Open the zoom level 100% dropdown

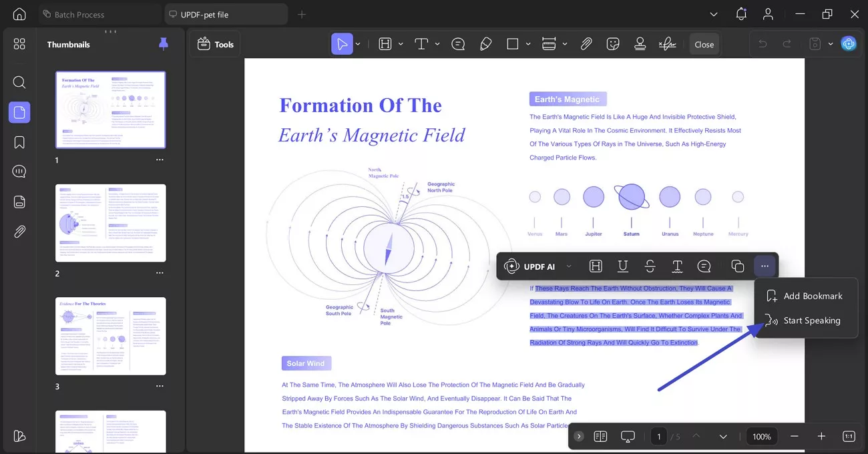pyautogui.click(x=762, y=437)
